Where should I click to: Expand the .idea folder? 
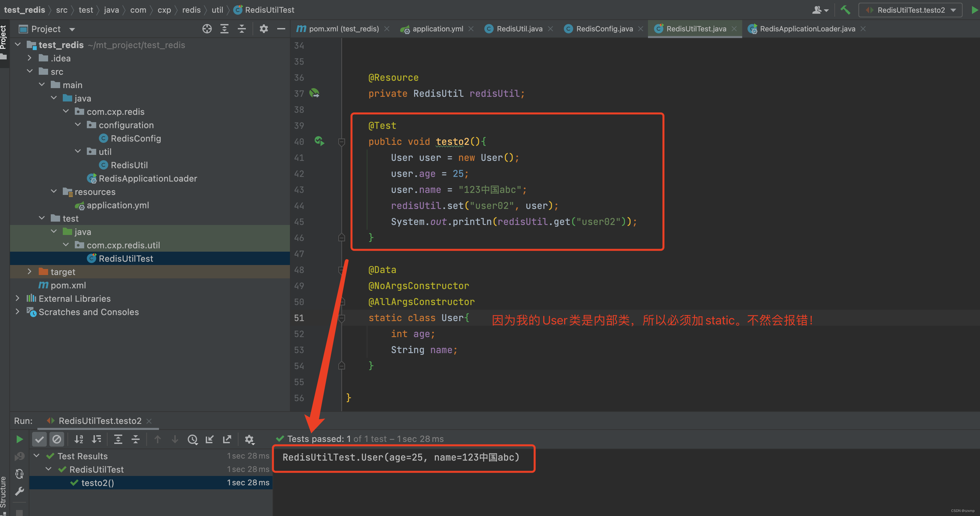(30, 58)
